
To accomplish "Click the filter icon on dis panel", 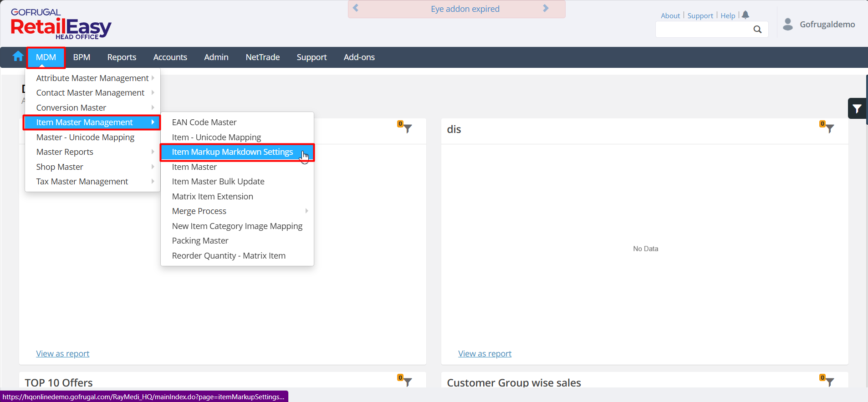I will [x=830, y=129].
